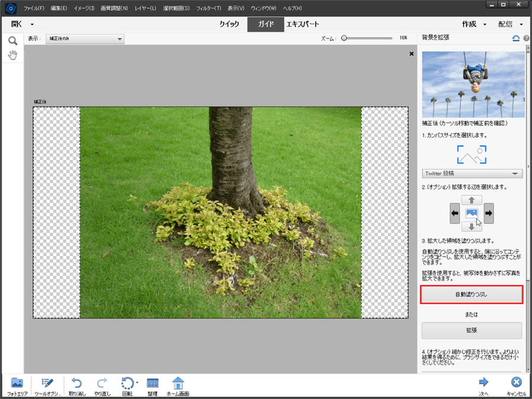
Task: Click the help question mark icon
Action: pos(526,38)
